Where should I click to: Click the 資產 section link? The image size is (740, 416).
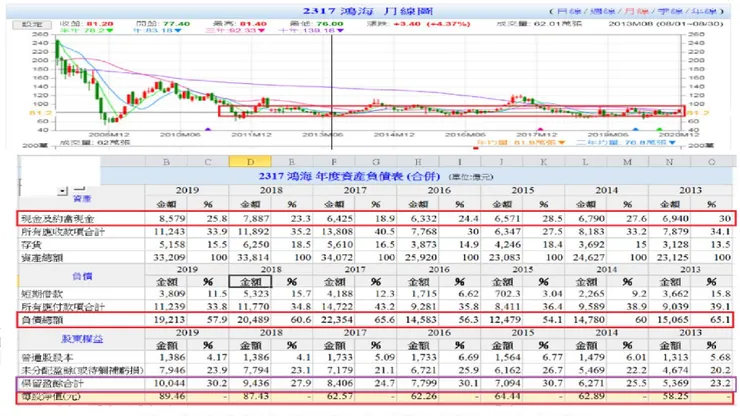click(x=82, y=198)
